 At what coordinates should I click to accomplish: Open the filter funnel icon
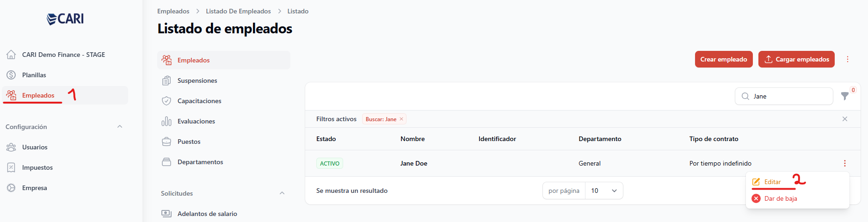[x=845, y=96]
